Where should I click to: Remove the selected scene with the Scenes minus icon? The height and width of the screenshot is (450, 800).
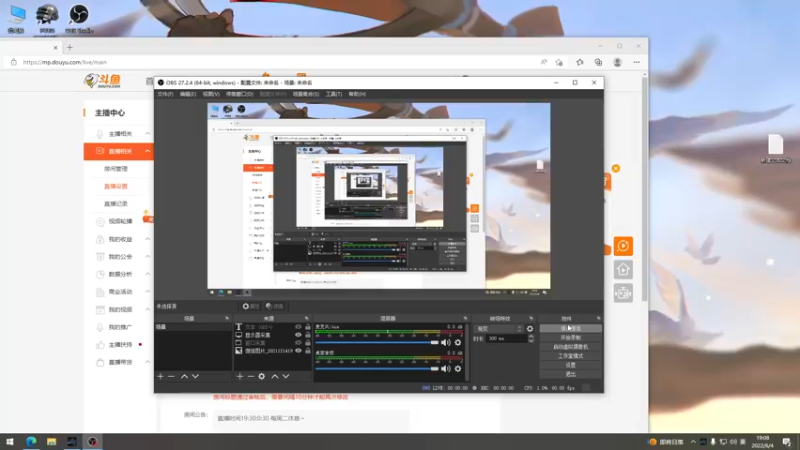171,377
